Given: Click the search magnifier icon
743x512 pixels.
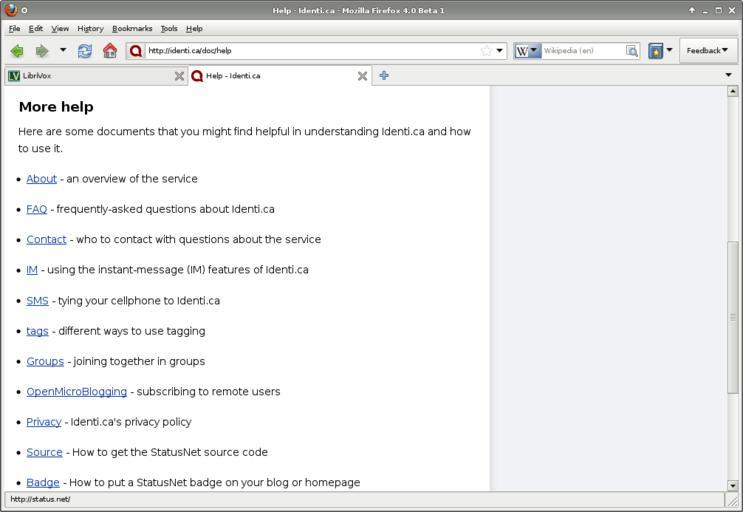Looking at the screenshot, I should [632, 51].
